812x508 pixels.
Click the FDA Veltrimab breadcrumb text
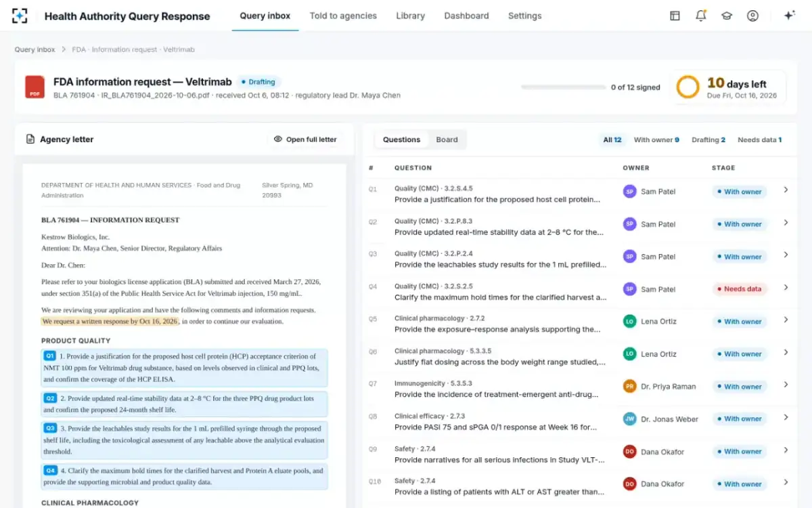[x=133, y=49]
